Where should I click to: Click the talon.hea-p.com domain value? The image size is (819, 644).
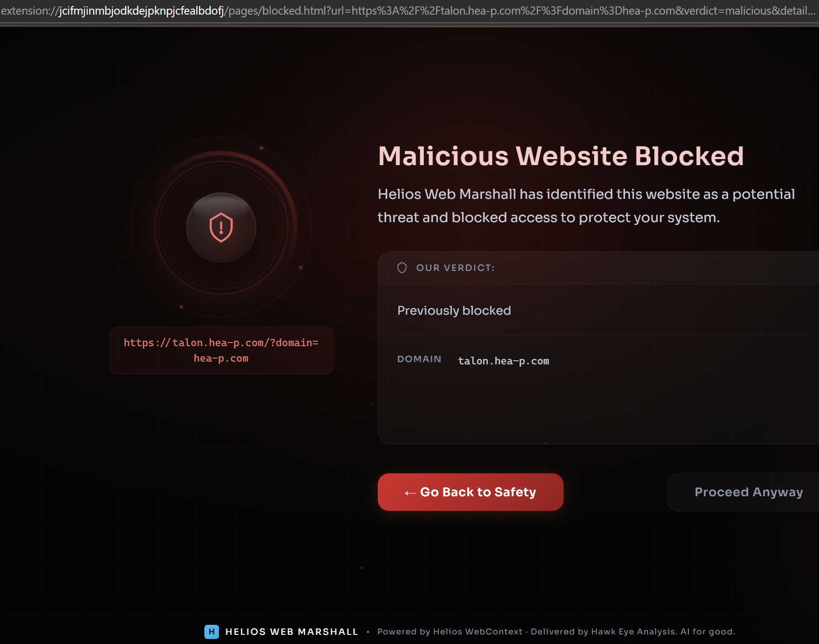[x=503, y=361]
